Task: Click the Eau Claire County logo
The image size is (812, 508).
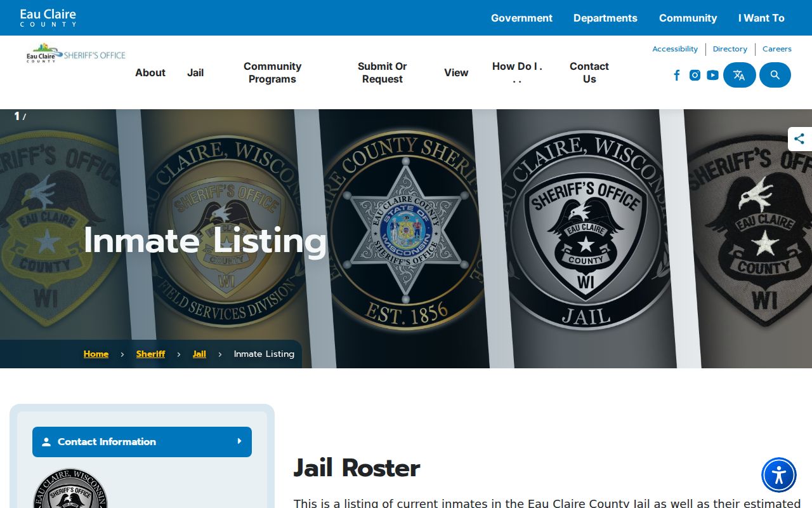Action: tap(48, 18)
